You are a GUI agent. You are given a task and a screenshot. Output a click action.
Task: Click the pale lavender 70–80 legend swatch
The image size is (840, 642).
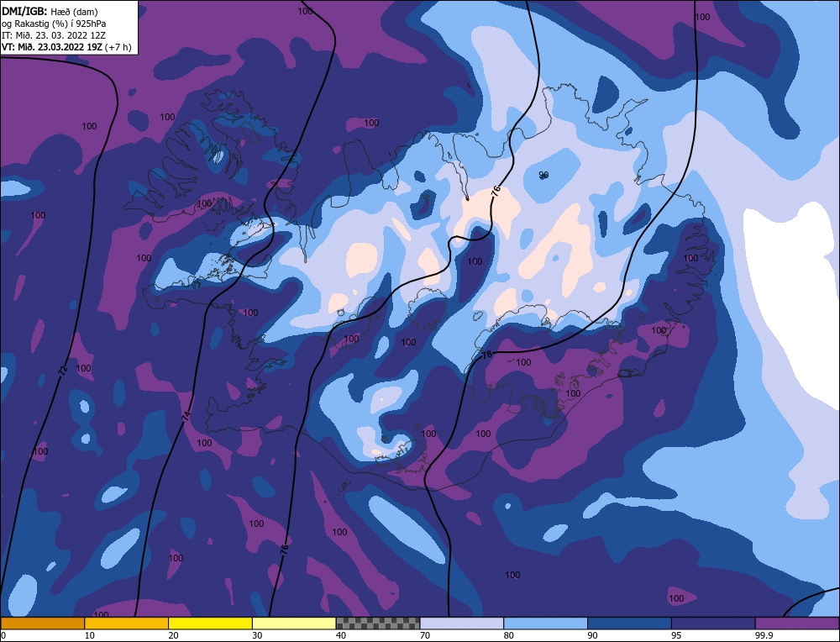(x=462, y=624)
